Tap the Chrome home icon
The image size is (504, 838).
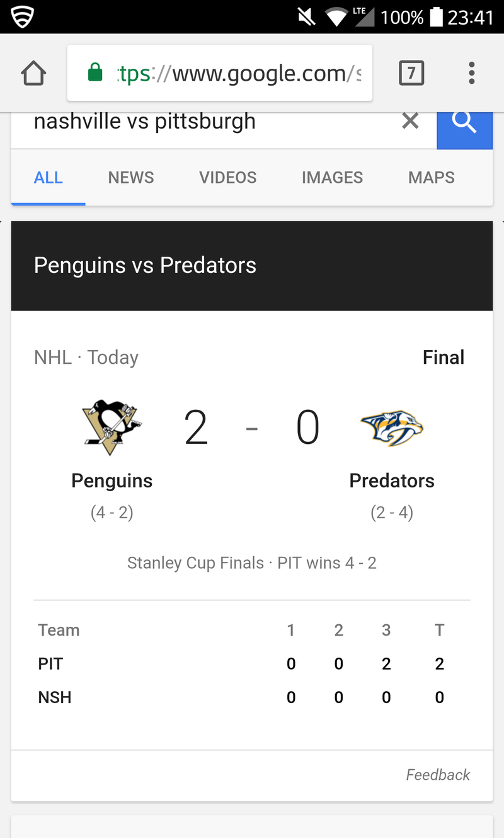pyautogui.click(x=33, y=74)
